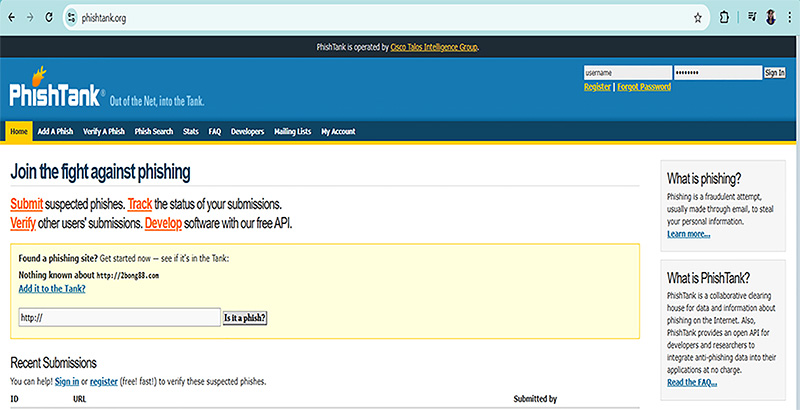Click the Out of the Net tagline
The height and width of the screenshot is (410, 800).
[x=157, y=101]
